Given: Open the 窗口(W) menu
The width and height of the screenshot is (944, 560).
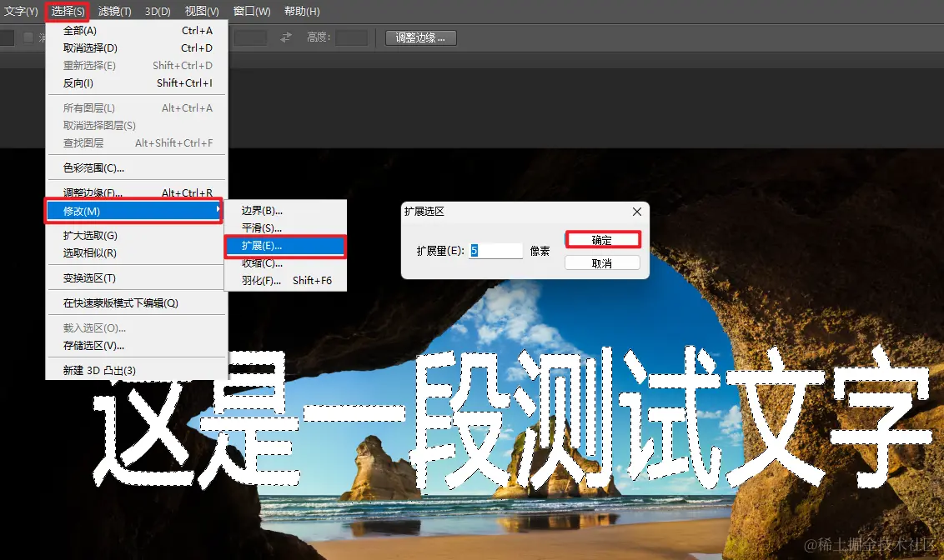Looking at the screenshot, I should pyautogui.click(x=250, y=11).
